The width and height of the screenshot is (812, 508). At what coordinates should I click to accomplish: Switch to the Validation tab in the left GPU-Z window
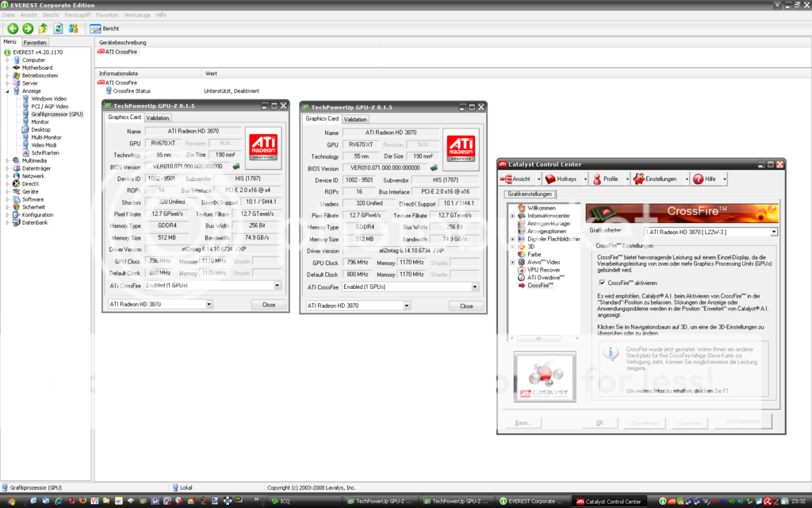click(158, 117)
